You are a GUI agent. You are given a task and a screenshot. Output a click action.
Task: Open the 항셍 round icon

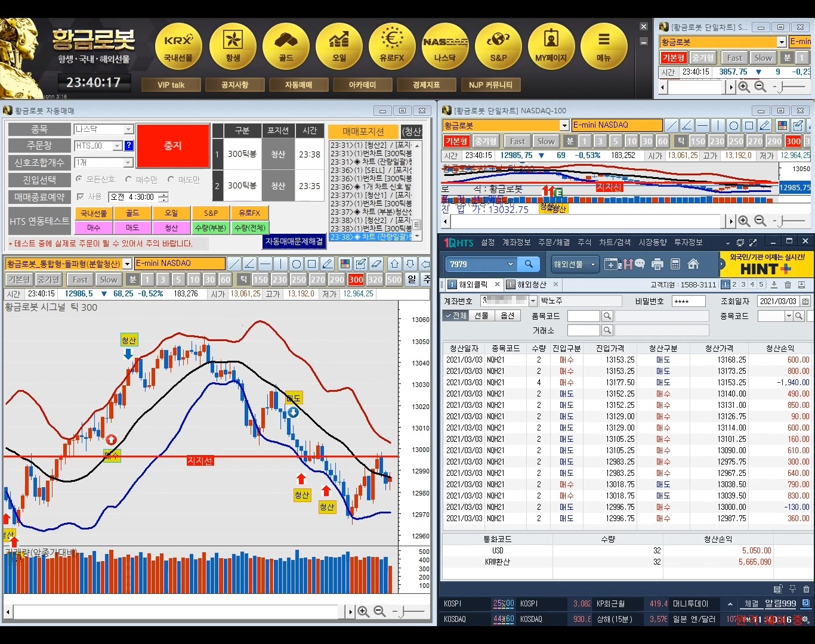tap(233, 47)
